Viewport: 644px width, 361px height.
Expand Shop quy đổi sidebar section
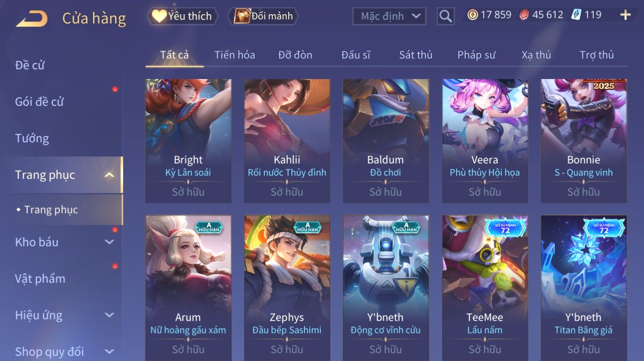[x=109, y=352]
